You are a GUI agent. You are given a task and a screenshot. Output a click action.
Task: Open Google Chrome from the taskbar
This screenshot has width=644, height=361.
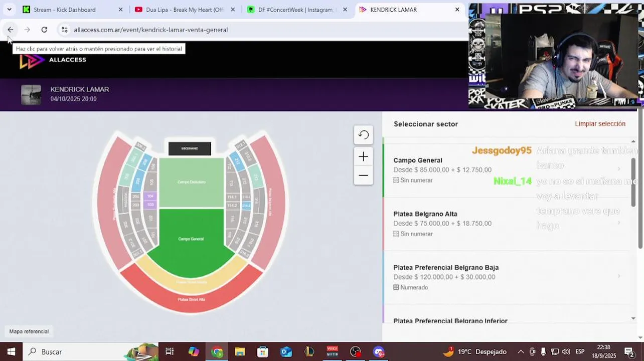pyautogui.click(x=217, y=351)
